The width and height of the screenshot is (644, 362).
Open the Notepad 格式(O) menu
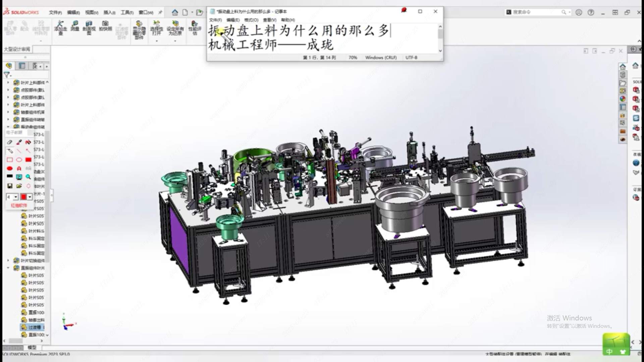pyautogui.click(x=251, y=20)
